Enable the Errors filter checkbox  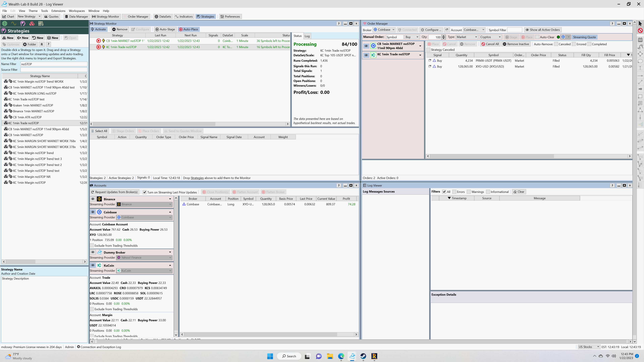(454, 192)
